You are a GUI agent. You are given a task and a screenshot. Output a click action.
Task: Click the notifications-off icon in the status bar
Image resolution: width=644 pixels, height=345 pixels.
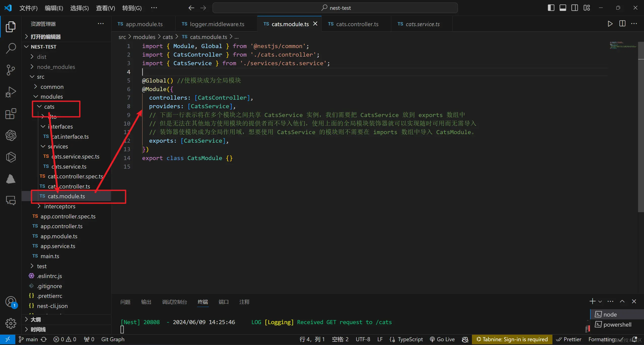pos(465,339)
